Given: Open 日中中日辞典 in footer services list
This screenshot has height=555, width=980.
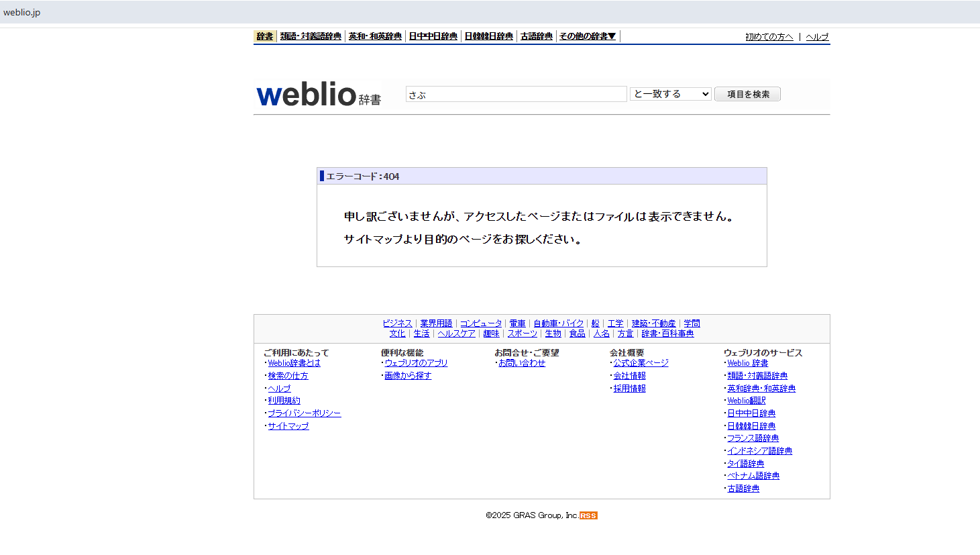Looking at the screenshot, I should coord(751,413).
